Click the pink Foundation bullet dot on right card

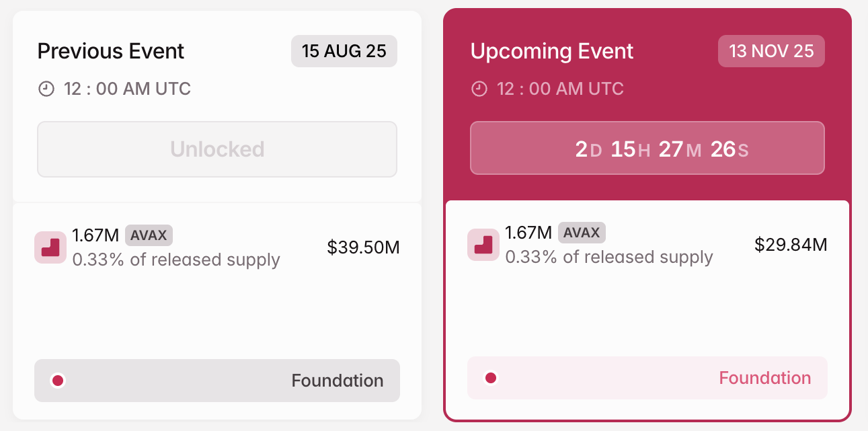tap(491, 377)
